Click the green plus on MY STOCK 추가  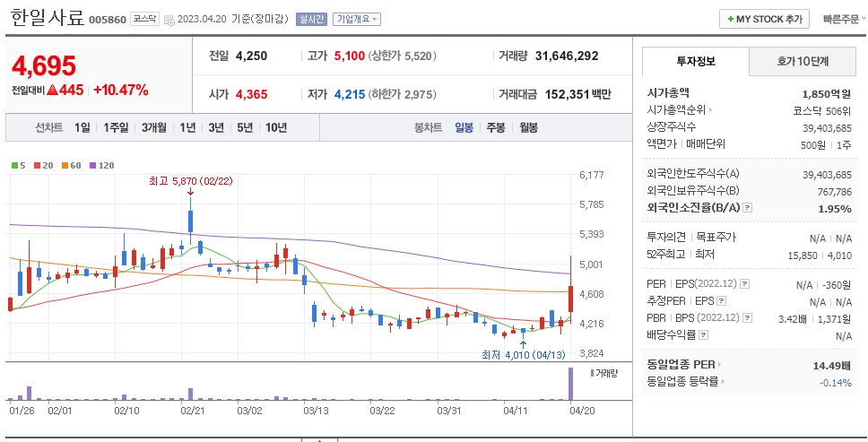pos(731,19)
